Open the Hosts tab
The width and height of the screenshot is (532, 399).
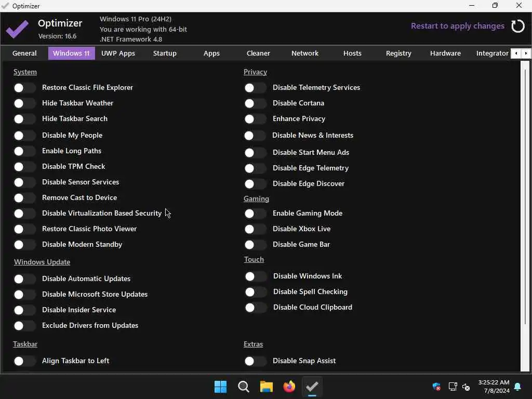[352, 54]
